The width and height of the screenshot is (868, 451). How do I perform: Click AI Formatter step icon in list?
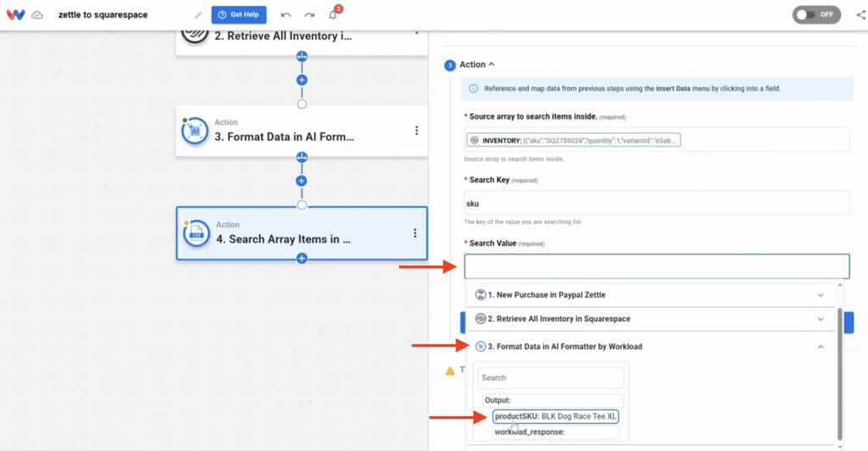[x=481, y=347]
